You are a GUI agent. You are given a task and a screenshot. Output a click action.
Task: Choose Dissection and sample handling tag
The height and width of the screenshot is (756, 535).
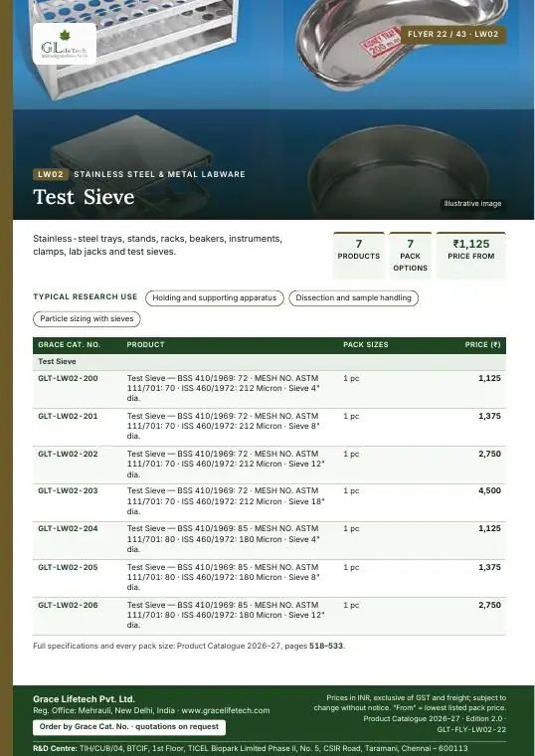353,298
